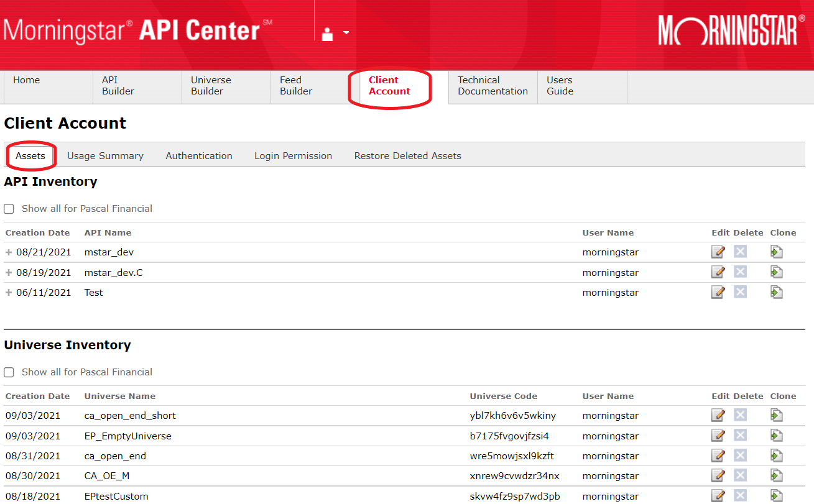Clone the mstar_dev.C API
814x504 pixels.
tap(777, 272)
